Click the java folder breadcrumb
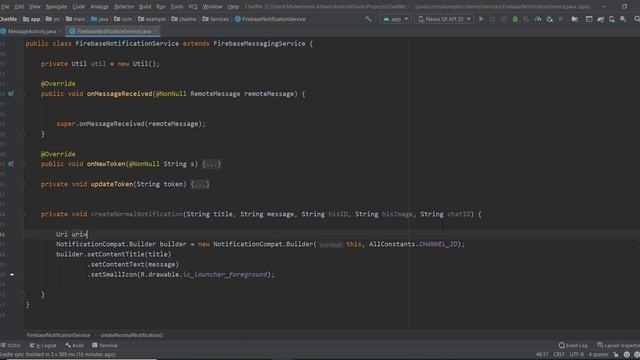The height and width of the screenshot is (360, 640). (100, 19)
